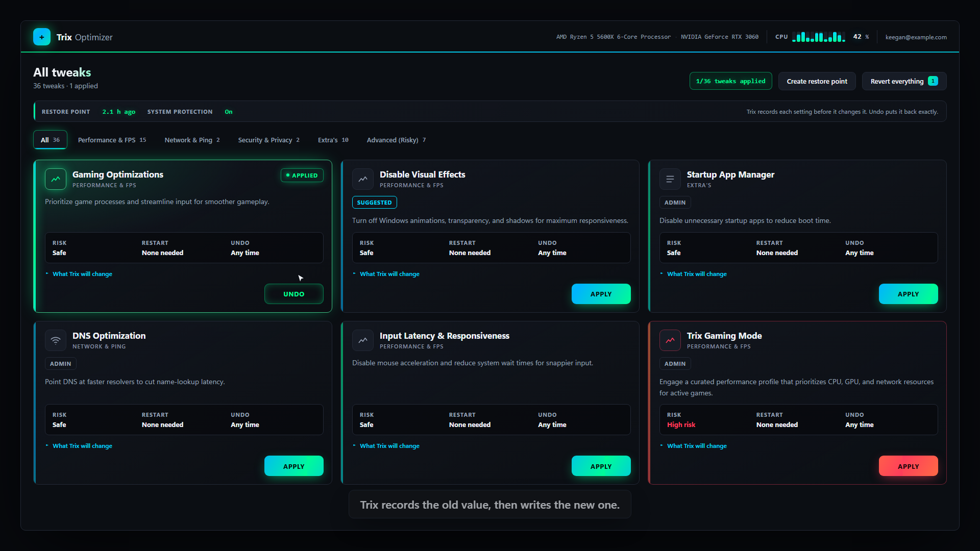Click the Trix Gaming Mode red icon
980x551 pixels.
point(670,340)
